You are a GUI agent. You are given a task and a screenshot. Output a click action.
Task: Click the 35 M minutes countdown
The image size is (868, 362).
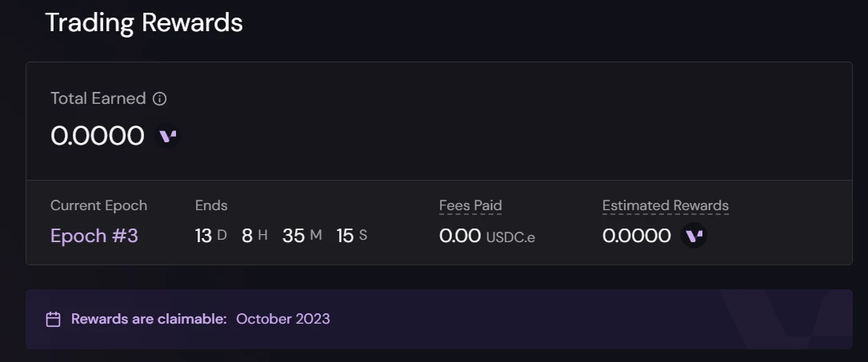(302, 236)
